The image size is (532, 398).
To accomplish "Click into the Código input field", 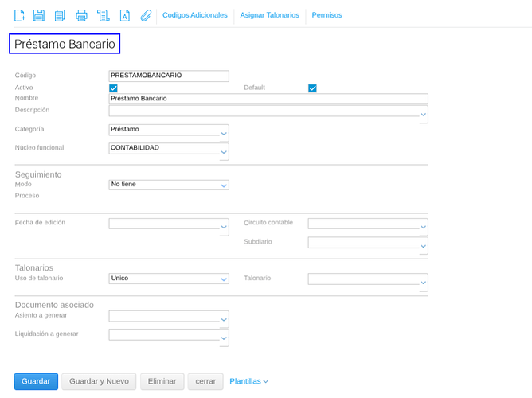I will 169,76.
